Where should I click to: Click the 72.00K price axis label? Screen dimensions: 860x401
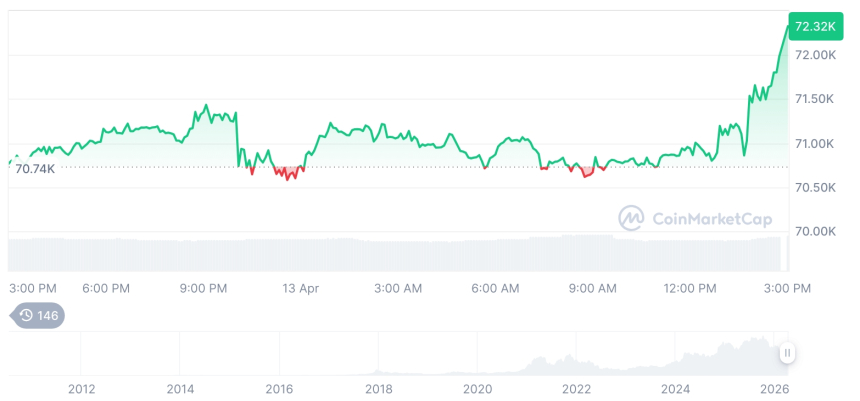[x=815, y=55]
